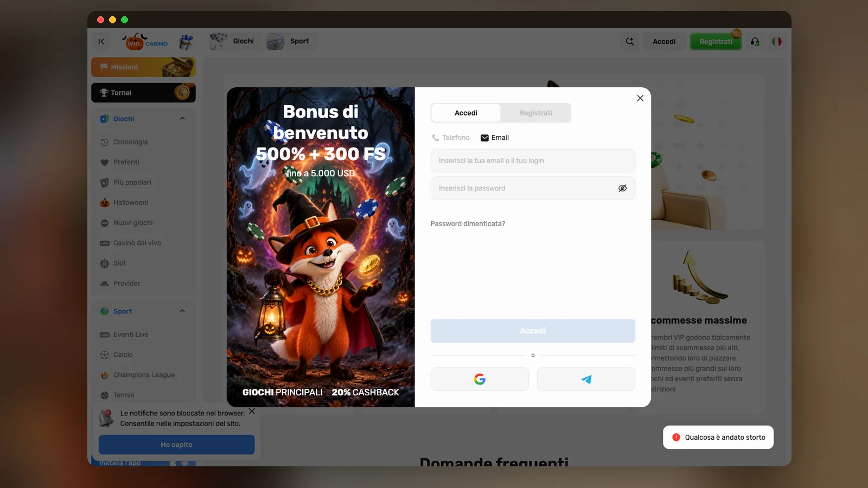
Task: Switch to the Accedi tab in dialog
Action: (x=466, y=113)
